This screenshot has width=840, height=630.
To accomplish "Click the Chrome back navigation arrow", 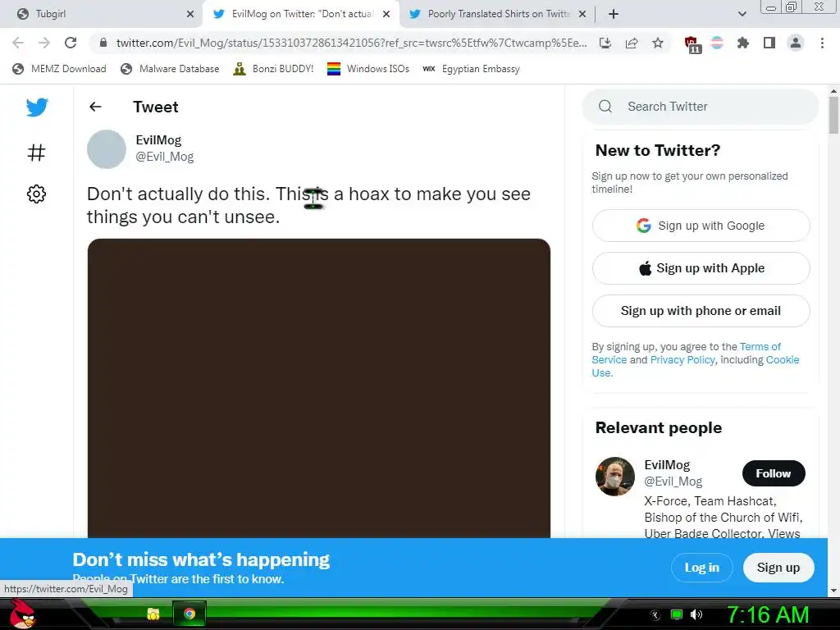I will tap(18, 43).
